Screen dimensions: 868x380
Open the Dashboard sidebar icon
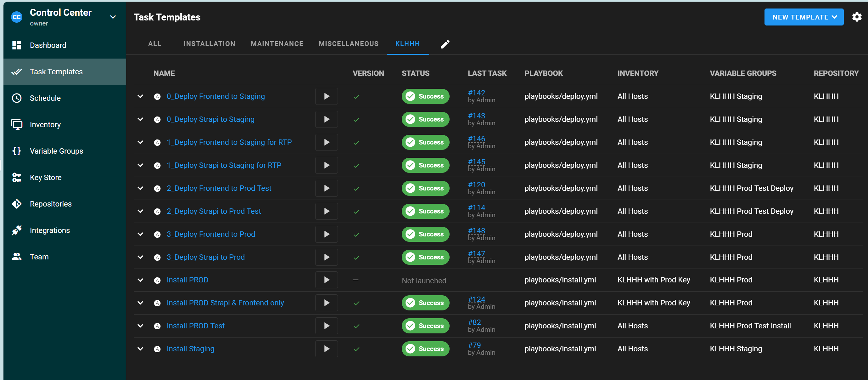pos(16,45)
